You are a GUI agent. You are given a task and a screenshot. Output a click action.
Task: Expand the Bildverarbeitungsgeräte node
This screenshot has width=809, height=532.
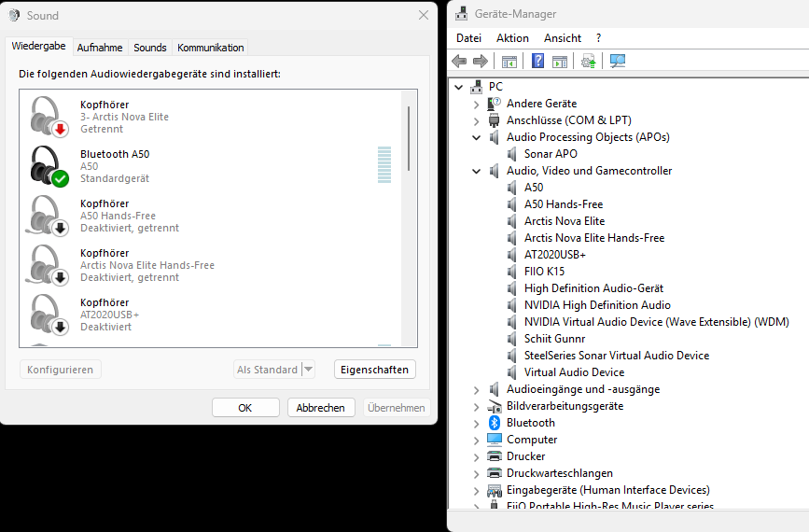click(476, 407)
